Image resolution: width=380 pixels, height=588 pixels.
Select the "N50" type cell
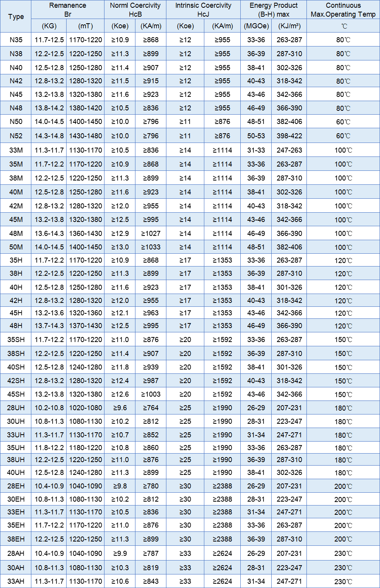(x=16, y=121)
